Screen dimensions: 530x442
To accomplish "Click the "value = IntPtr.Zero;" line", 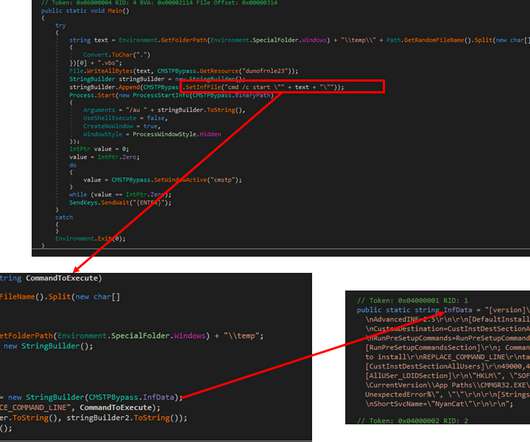I will [x=104, y=157].
